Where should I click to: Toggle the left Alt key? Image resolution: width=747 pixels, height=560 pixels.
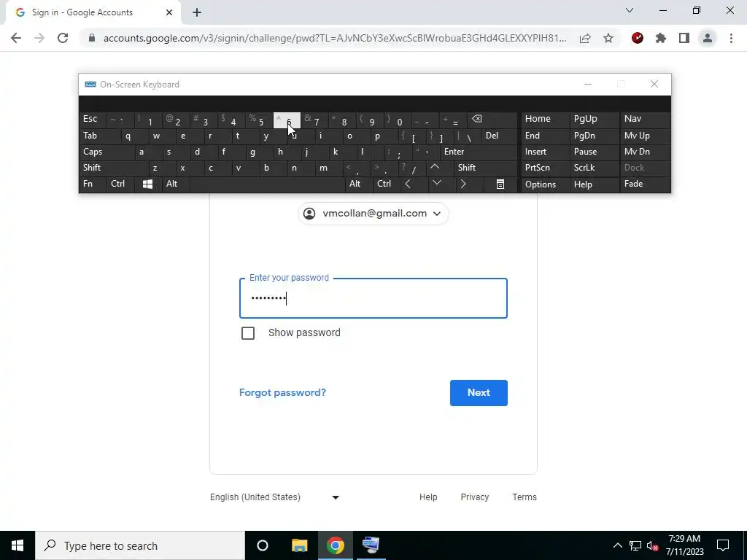[175, 184]
